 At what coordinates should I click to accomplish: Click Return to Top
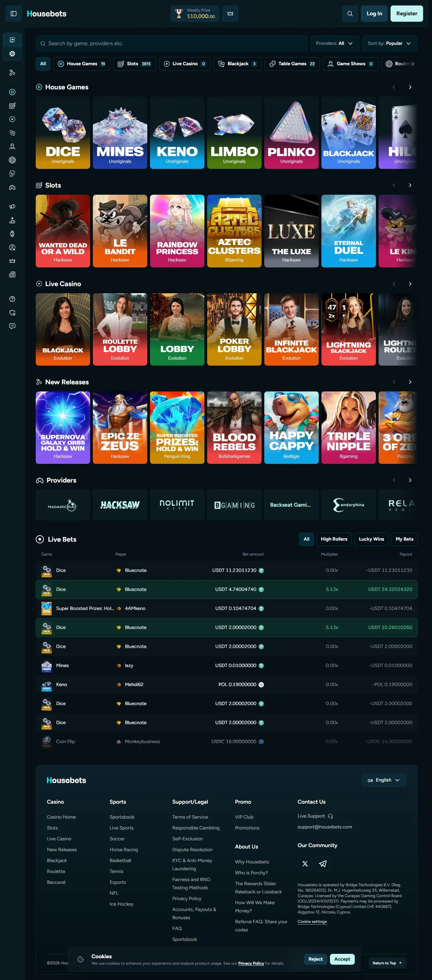point(387,963)
